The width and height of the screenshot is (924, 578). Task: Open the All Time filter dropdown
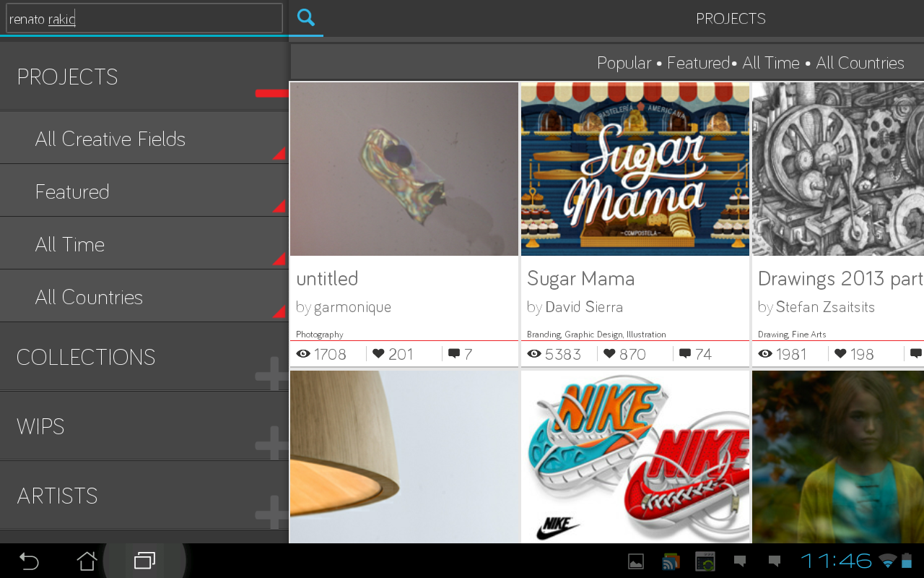[144, 244]
